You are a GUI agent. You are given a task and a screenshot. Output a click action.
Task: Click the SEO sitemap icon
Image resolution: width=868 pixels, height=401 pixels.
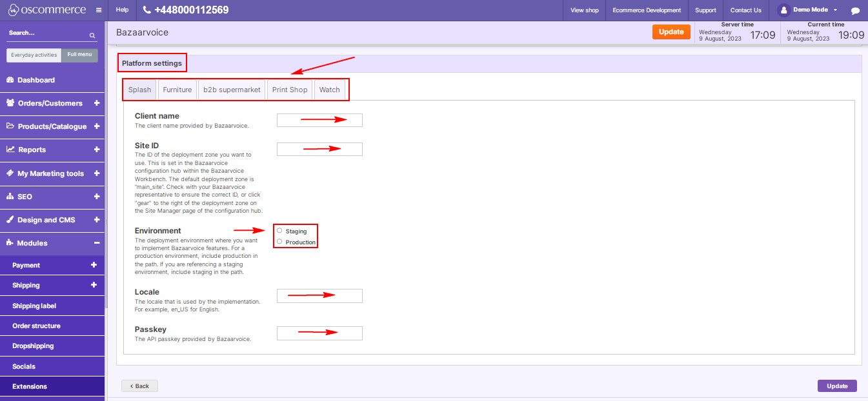pyautogui.click(x=10, y=197)
